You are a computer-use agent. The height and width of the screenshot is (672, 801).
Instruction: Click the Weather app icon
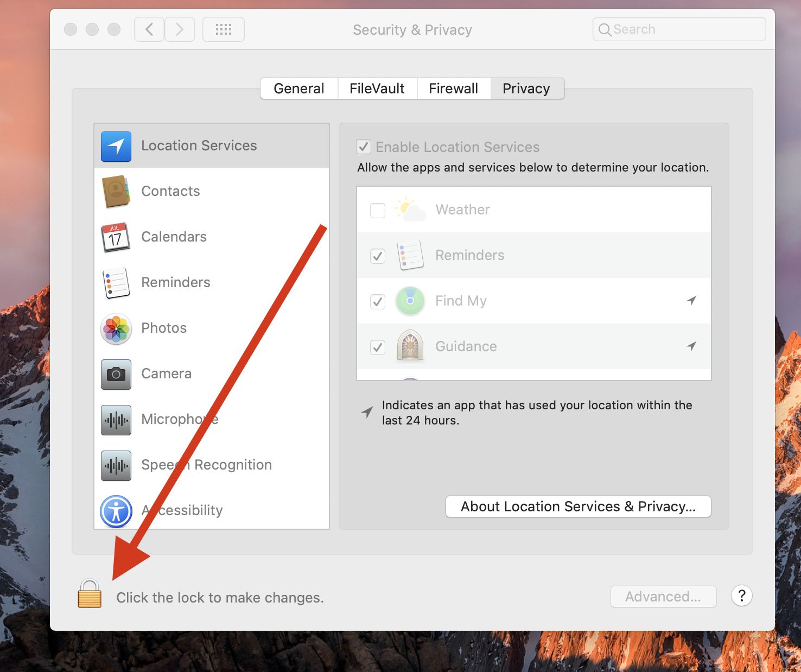(410, 210)
